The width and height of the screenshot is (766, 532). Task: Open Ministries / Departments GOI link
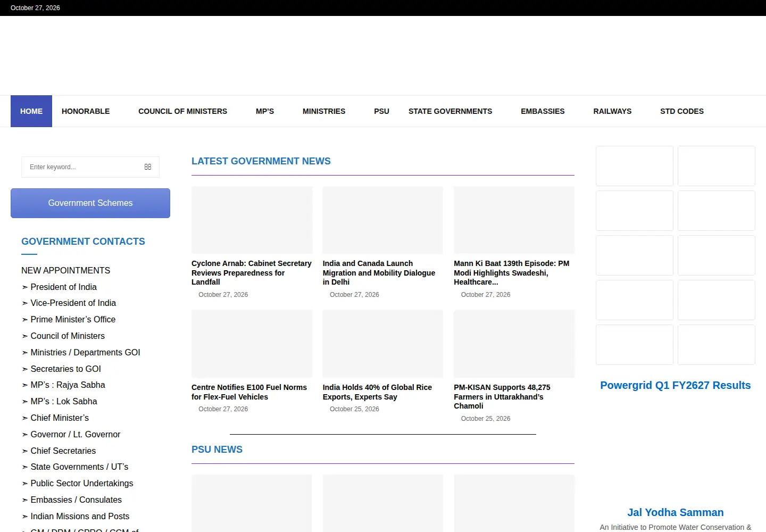(x=85, y=353)
